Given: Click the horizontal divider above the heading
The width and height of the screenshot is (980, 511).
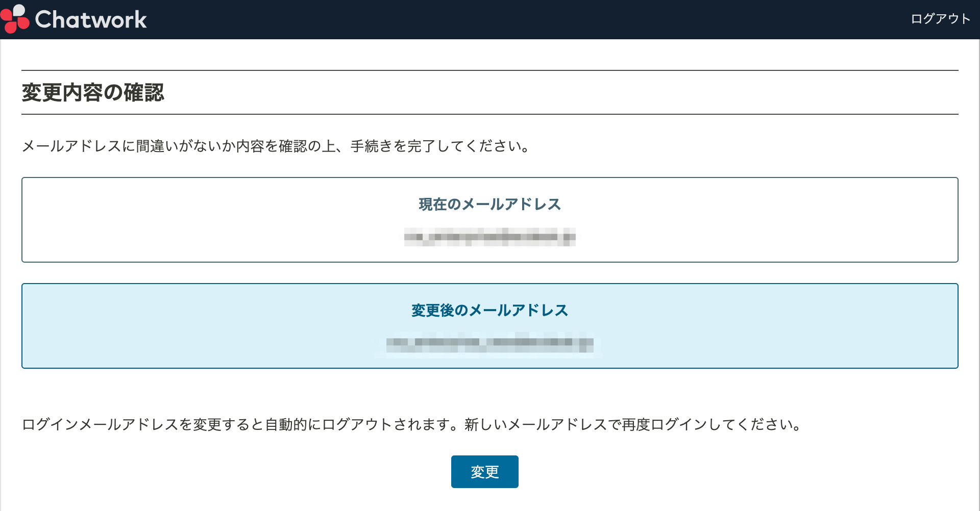Looking at the screenshot, I should coord(490,70).
